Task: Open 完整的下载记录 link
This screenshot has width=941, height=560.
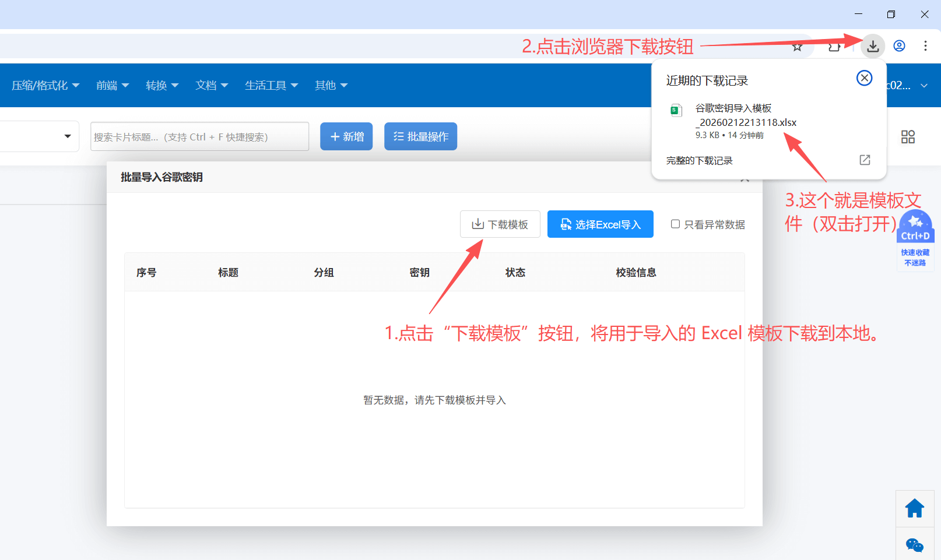Action: 698,160
